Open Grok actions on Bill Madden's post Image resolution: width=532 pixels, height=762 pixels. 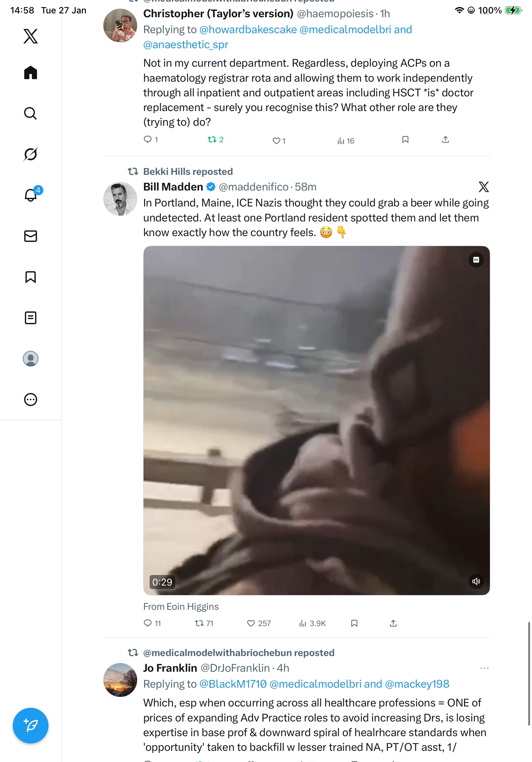(484, 187)
